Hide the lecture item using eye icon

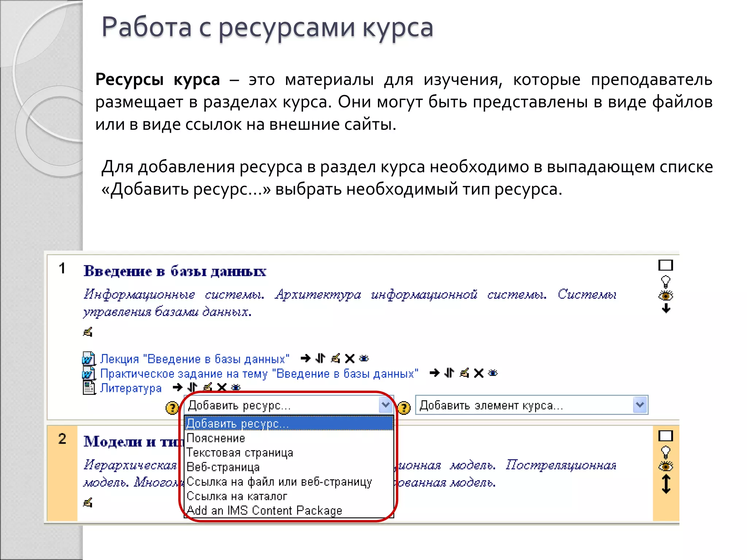coord(364,359)
